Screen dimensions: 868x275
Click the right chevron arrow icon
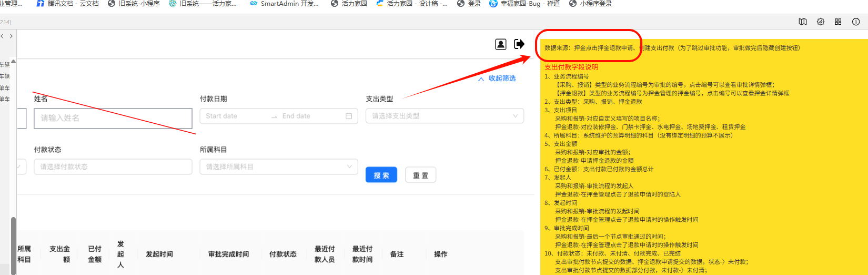tap(11, 36)
